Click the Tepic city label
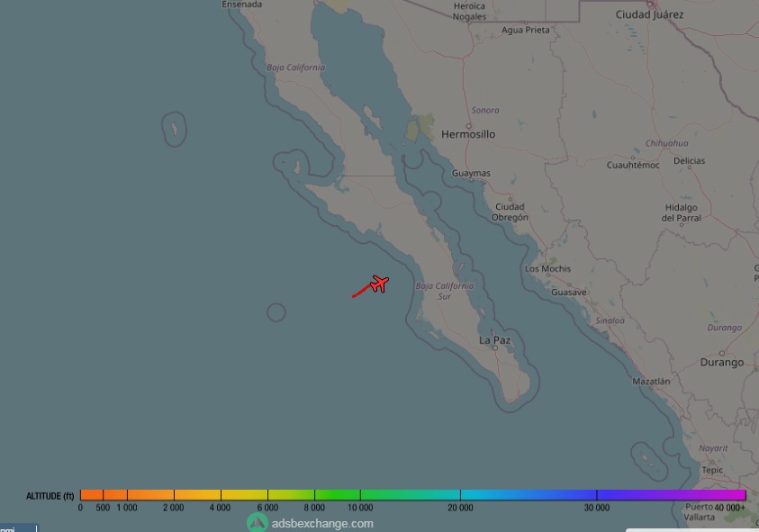 712,470
